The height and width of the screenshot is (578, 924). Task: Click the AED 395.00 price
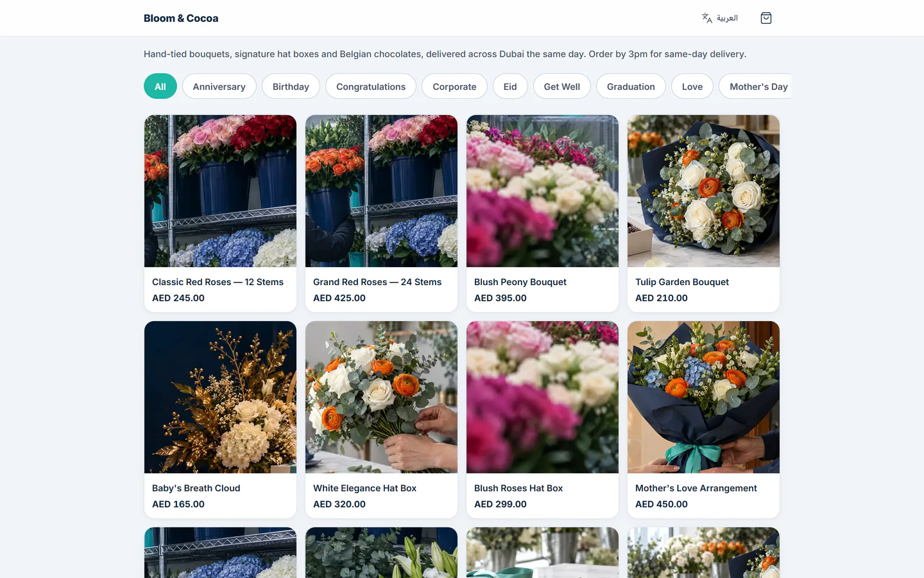(501, 298)
